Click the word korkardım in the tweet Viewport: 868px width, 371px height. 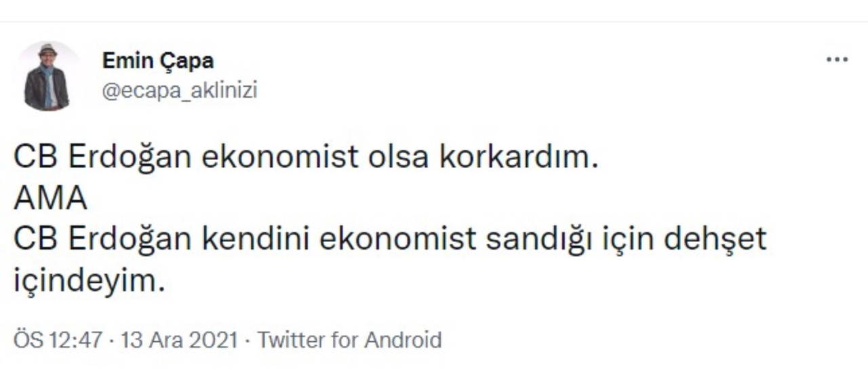click(520, 157)
